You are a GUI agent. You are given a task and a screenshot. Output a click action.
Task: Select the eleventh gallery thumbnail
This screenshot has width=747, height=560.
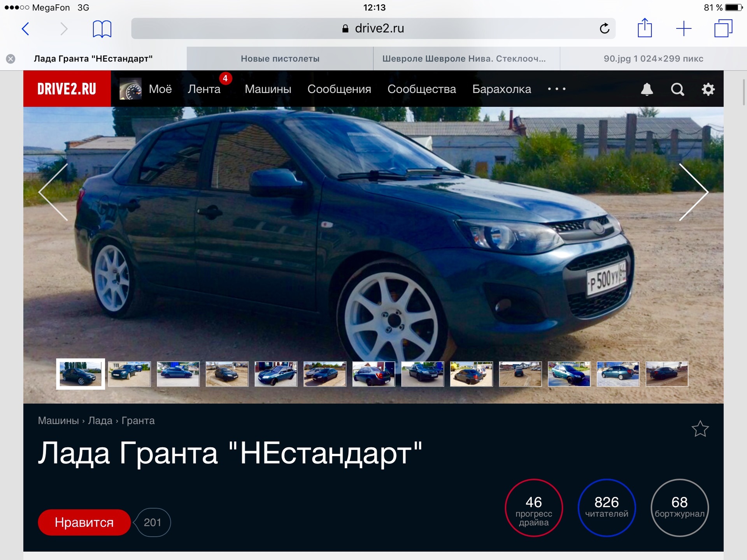569,374
